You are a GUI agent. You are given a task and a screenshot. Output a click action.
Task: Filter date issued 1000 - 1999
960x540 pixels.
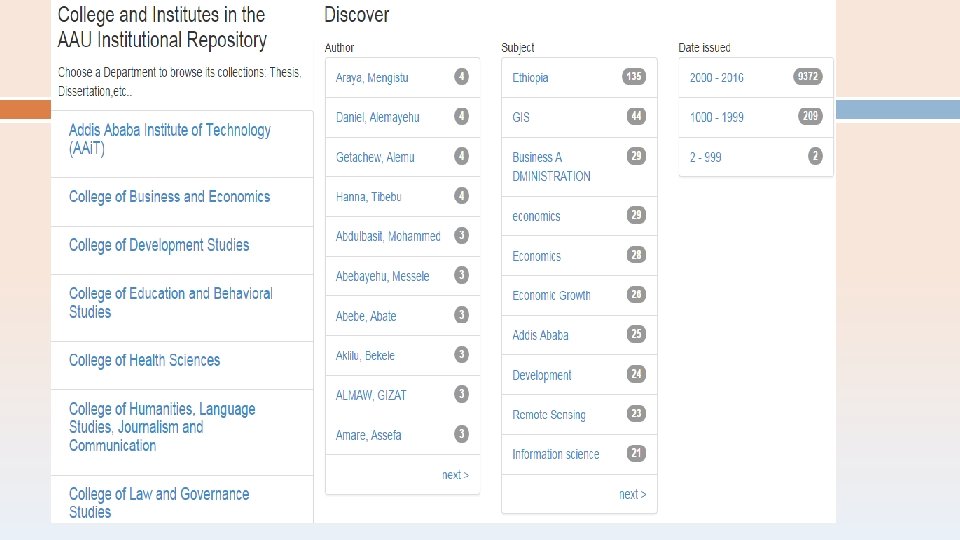point(716,117)
